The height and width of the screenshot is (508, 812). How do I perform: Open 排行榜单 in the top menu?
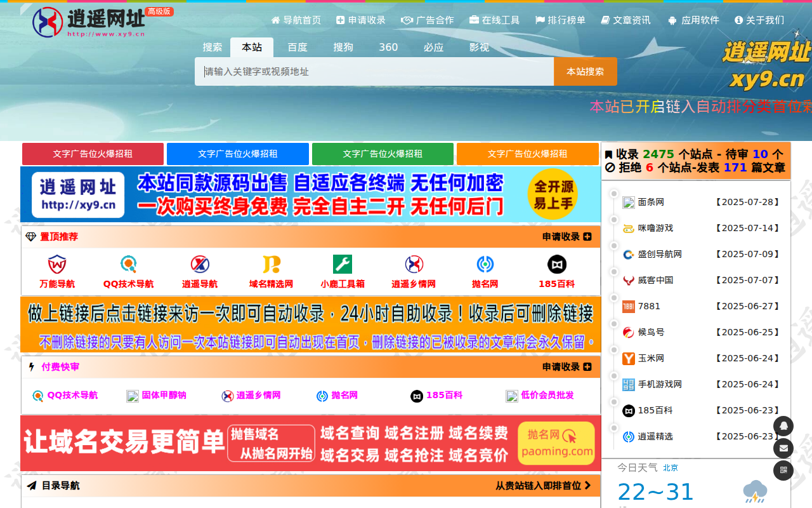point(561,20)
